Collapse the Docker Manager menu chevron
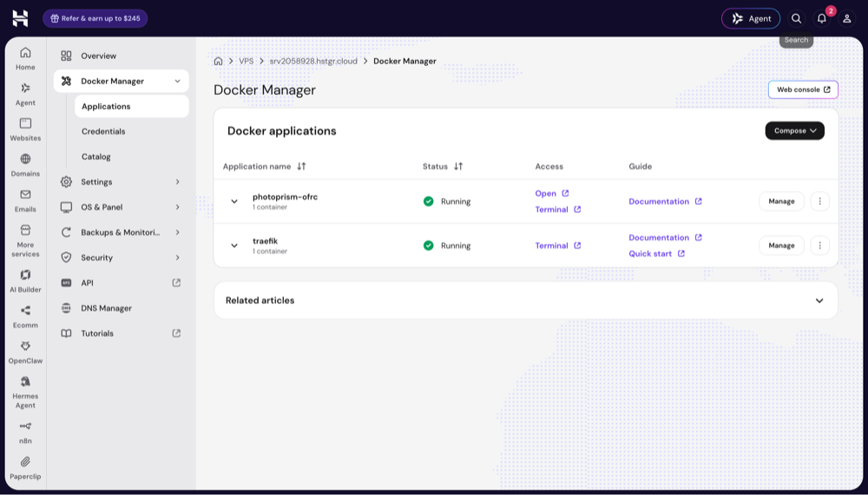868x495 pixels. [177, 81]
